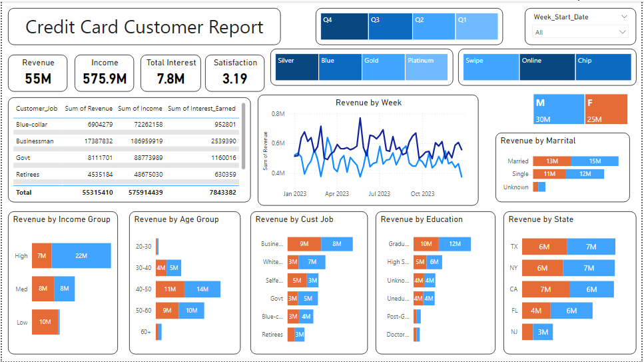Sort table by Customer_Job column header

coord(37,108)
